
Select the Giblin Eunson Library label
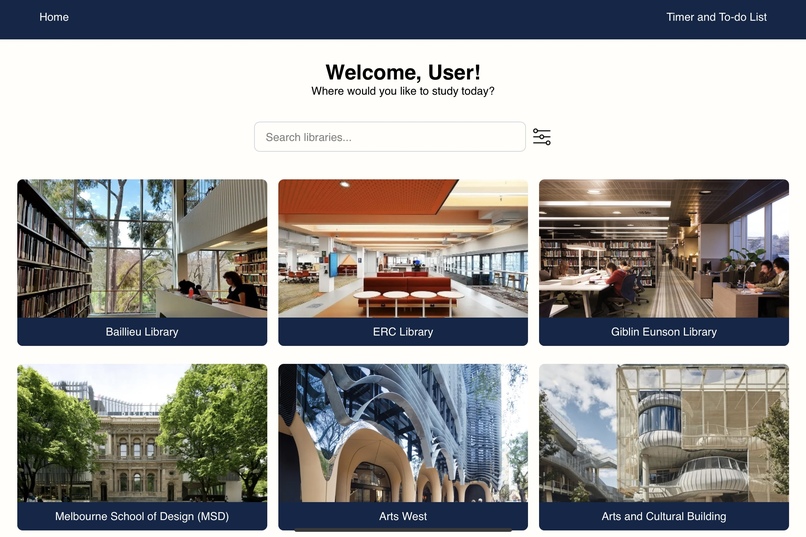pos(664,332)
